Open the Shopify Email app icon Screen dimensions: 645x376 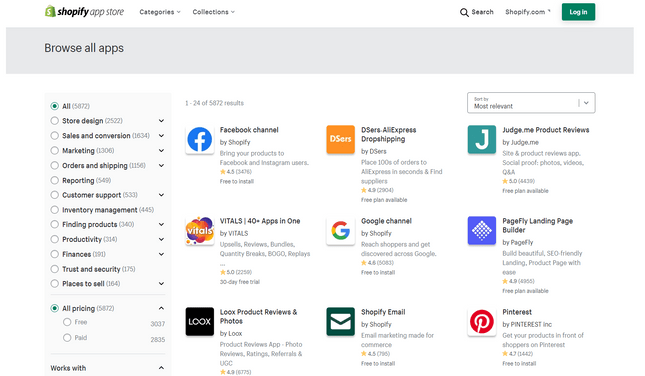[341, 322]
